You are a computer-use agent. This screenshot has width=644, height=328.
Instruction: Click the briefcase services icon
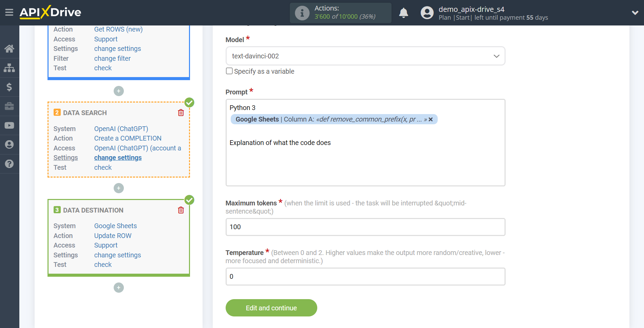10,106
